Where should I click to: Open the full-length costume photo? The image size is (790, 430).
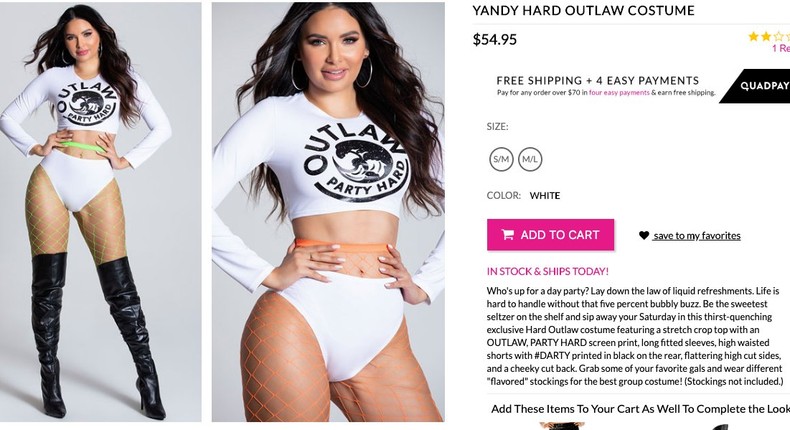100,212
